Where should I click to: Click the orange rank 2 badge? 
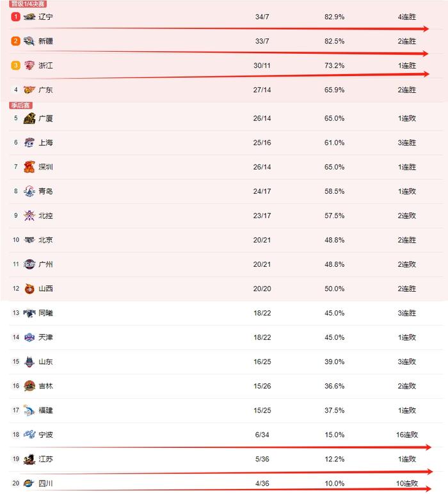(15, 41)
